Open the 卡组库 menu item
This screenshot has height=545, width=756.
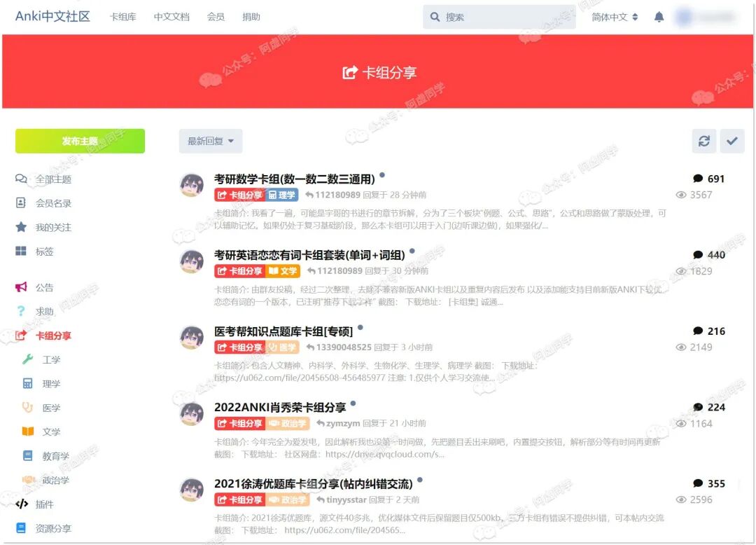pyautogui.click(x=123, y=17)
